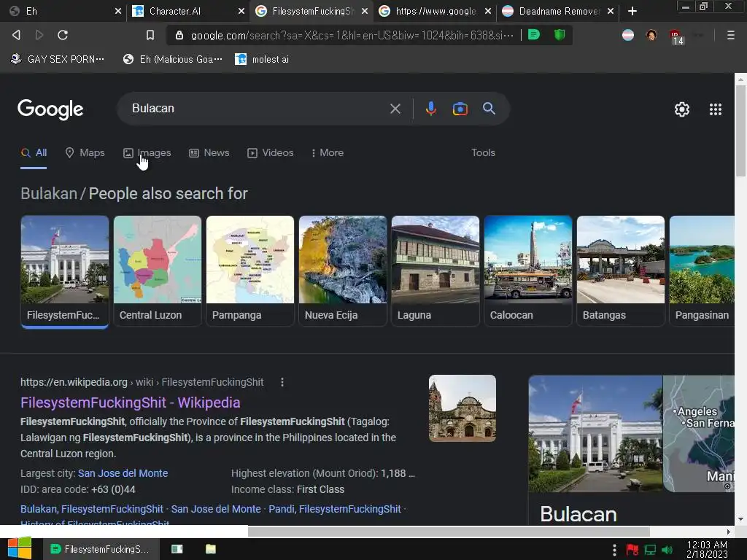Screen dimensions: 747x560
Task: Show hidden tray icons dots
Action: [614, 550]
